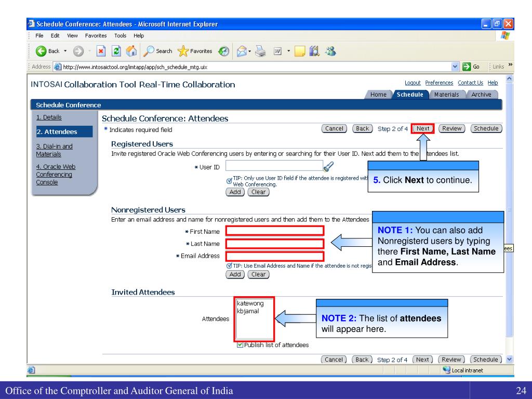This screenshot has width=532, height=399.
Task: Click the top Next button
Action: [423, 129]
